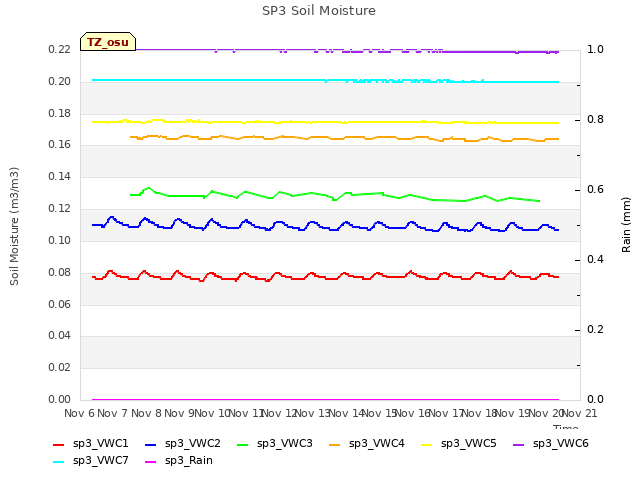The image size is (640, 480).
Task: Click the 0.8 right axis tick label
Action: point(595,120)
